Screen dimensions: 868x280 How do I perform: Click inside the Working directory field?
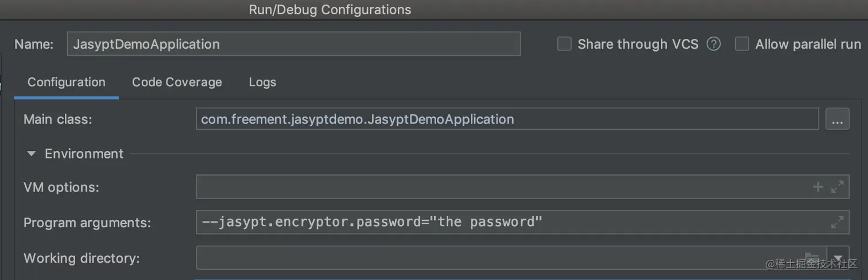pos(494,258)
